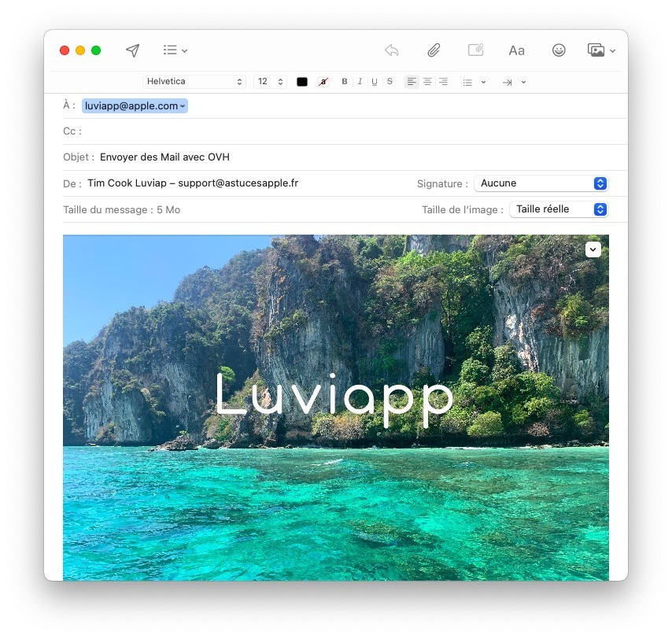Image resolution: width=672 pixels, height=639 pixels.
Task: Insert an emoji using the smiley icon
Action: 559,50
